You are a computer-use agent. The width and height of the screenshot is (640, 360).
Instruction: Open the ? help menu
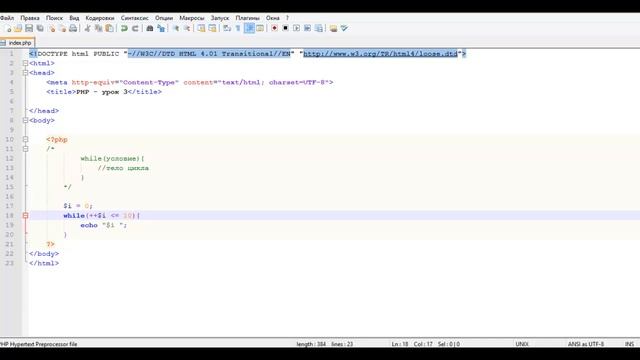point(287,18)
